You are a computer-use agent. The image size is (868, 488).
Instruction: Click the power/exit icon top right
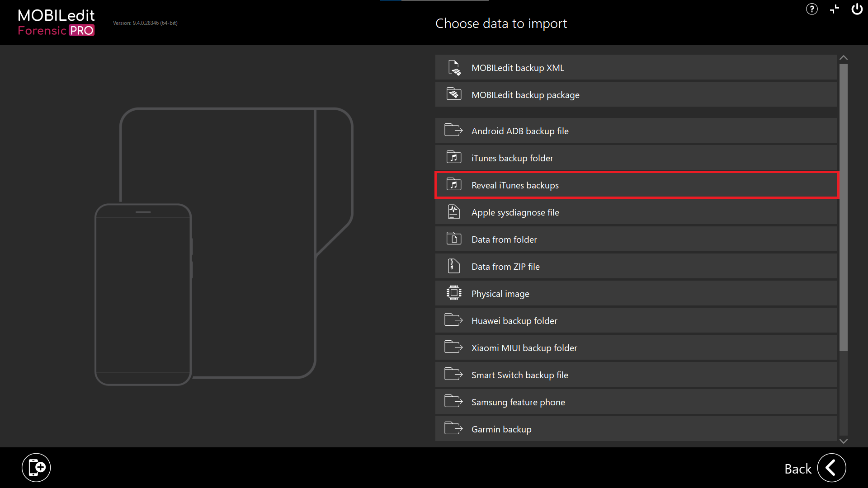pyautogui.click(x=857, y=9)
